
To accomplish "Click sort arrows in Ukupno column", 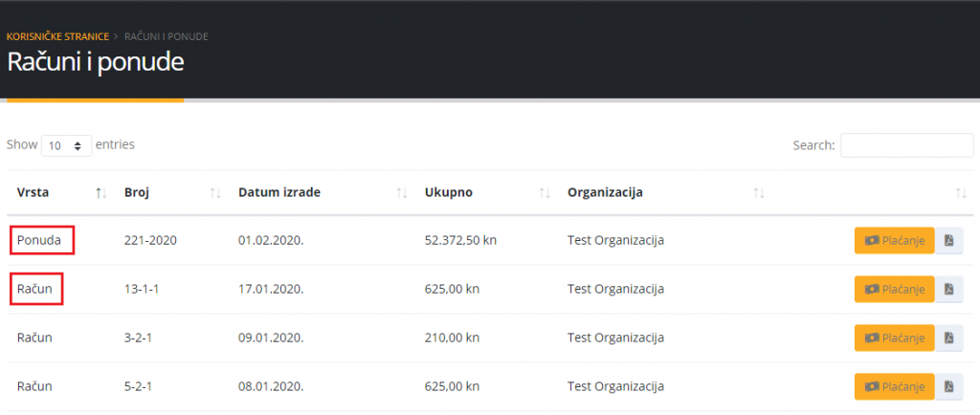I will [545, 193].
